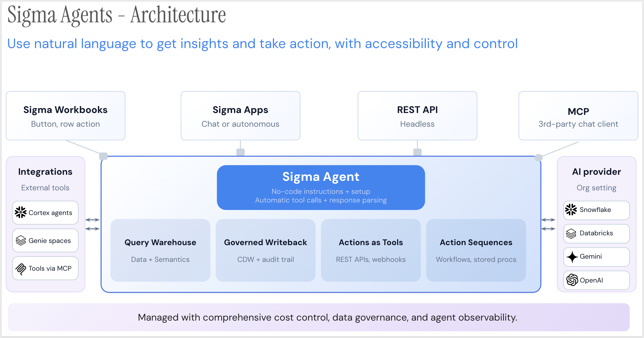644x338 pixels.
Task: Select the Sigma Apps box
Action: point(240,116)
